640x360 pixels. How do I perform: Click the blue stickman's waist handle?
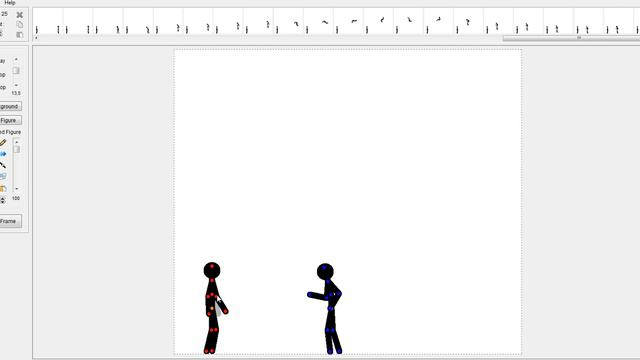pyautogui.click(x=330, y=309)
